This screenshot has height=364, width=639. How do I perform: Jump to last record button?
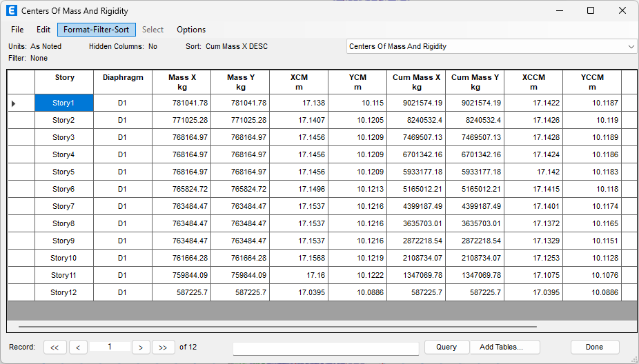(x=163, y=347)
